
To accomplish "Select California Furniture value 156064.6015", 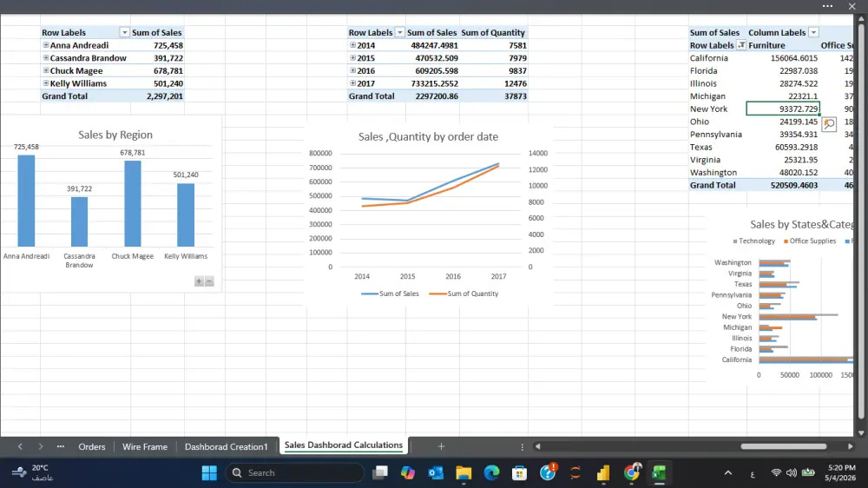I will pos(783,57).
